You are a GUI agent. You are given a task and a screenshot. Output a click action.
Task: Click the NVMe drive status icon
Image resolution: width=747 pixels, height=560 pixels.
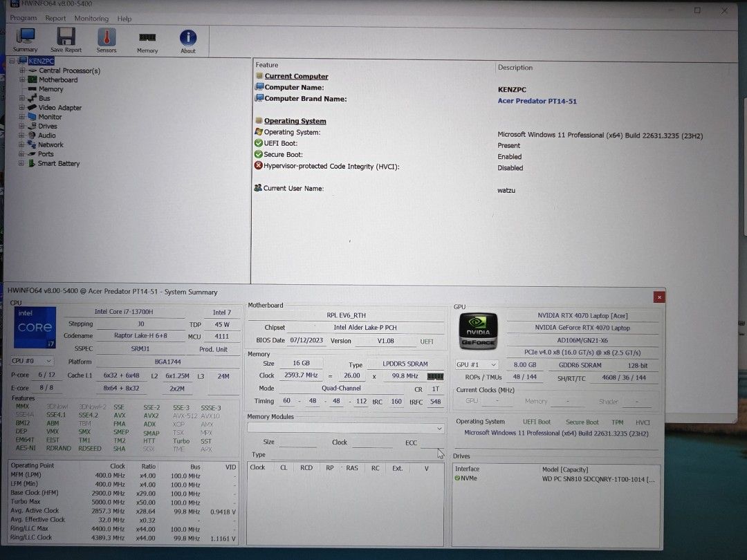457,478
